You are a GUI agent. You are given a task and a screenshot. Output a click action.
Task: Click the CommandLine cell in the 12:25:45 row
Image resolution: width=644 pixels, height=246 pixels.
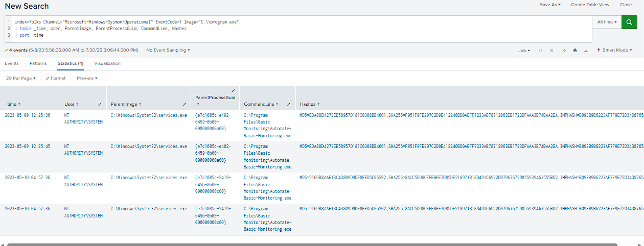268,156
